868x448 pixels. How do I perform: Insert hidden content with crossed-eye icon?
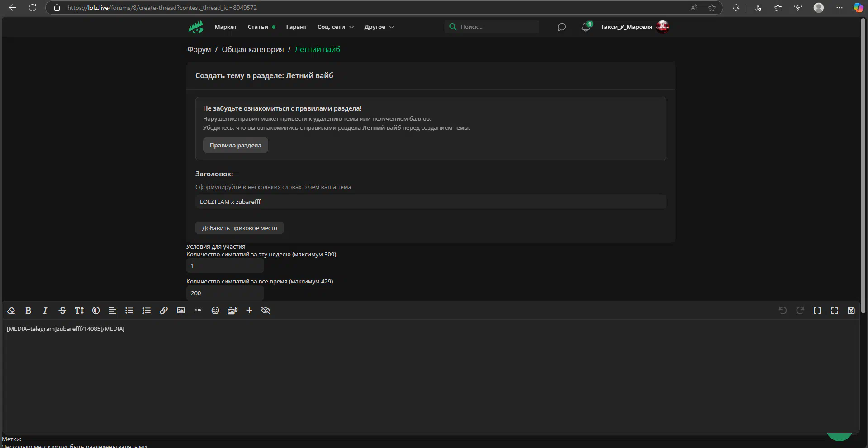pos(266,311)
